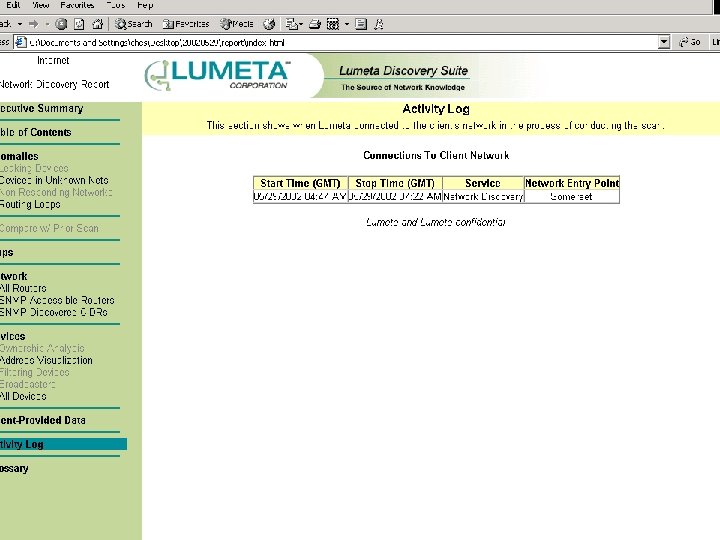
Task: Open the Edit menu
Action: point(13,5)
